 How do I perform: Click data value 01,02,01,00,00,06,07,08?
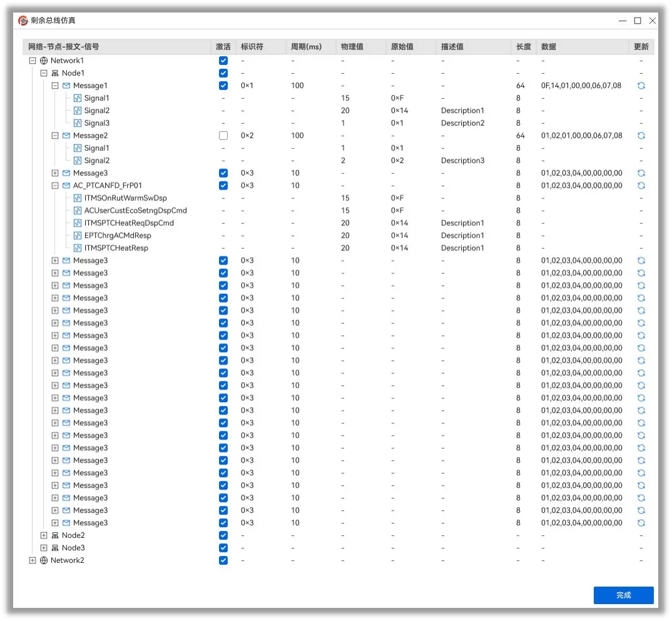(581, 136)
